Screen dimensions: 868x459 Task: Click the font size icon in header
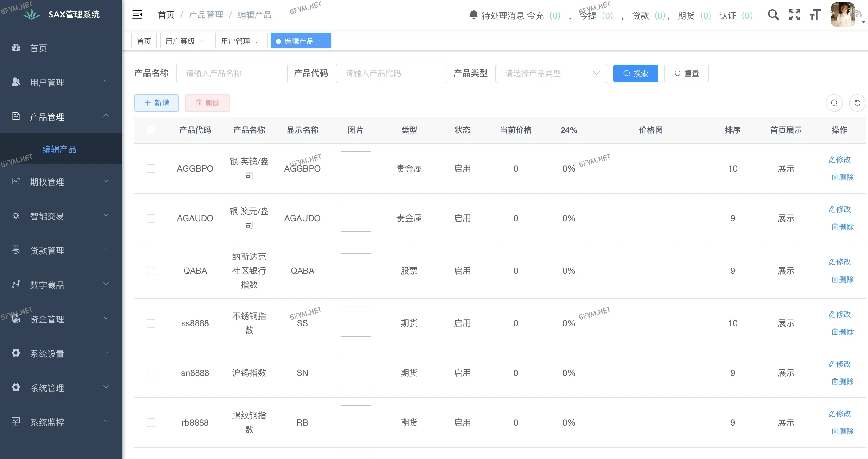point(815,15)
